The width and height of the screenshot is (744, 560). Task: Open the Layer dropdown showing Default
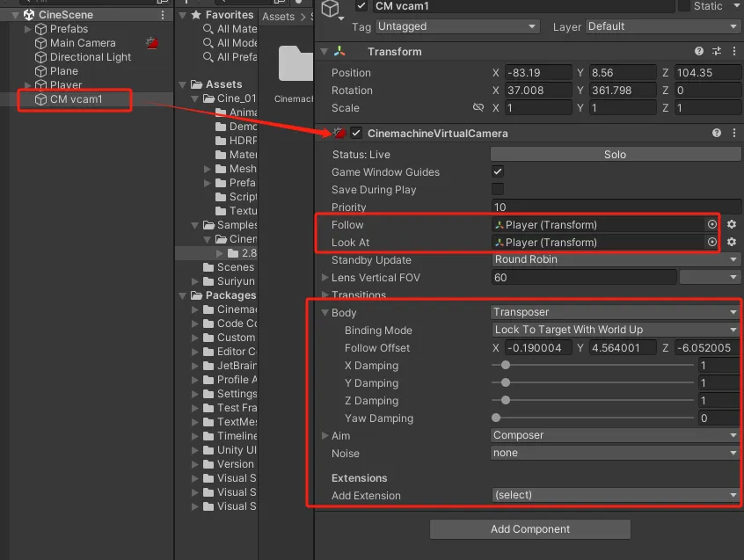point(663,26)
